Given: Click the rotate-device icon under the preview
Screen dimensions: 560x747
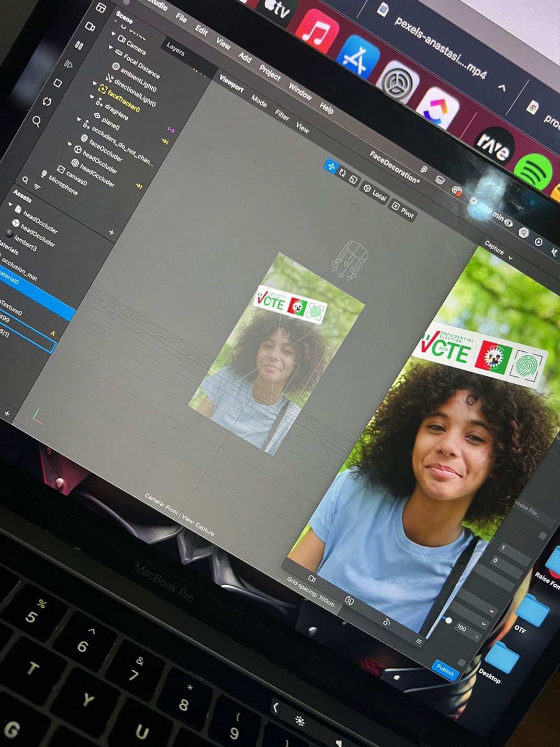Looking at the screenshot, I should coord(386,622).
